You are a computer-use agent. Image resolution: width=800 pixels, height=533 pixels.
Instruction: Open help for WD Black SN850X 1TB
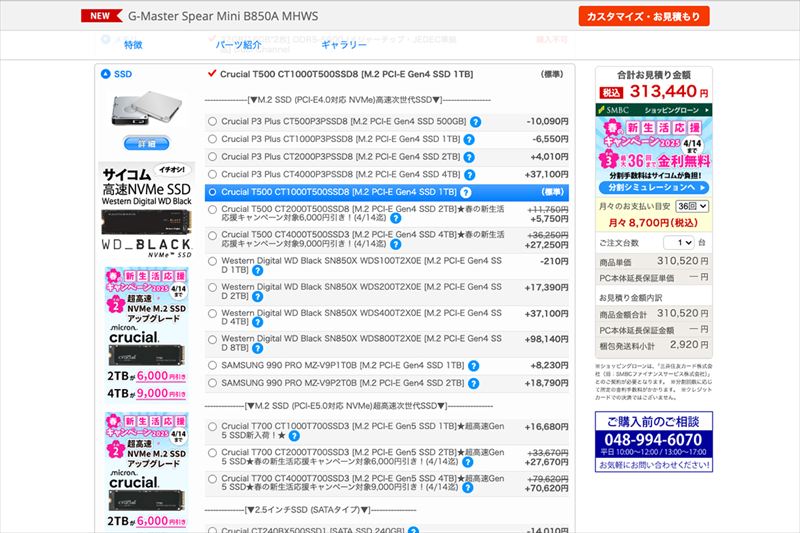pyautogui.click(x=258, y=270)
